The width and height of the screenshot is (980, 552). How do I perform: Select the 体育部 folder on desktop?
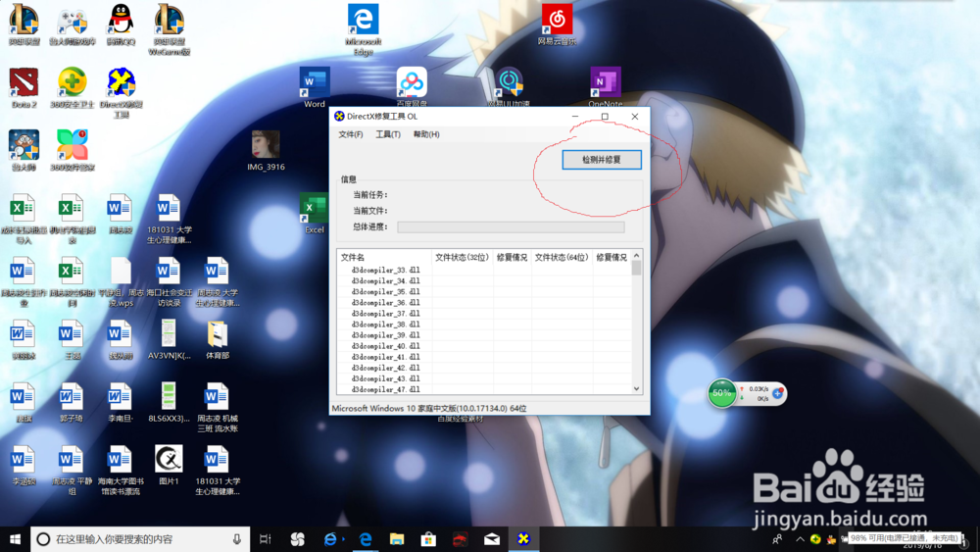[218, 339]
